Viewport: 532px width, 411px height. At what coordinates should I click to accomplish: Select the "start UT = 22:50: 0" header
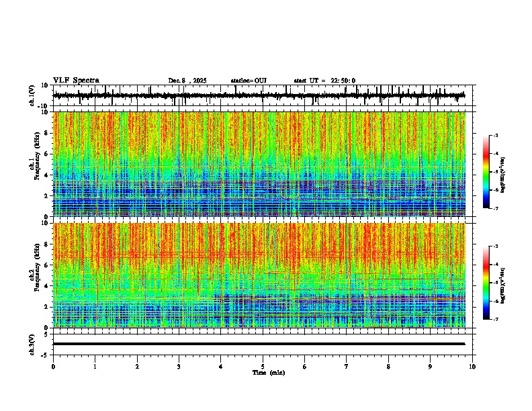pos(324,81)
